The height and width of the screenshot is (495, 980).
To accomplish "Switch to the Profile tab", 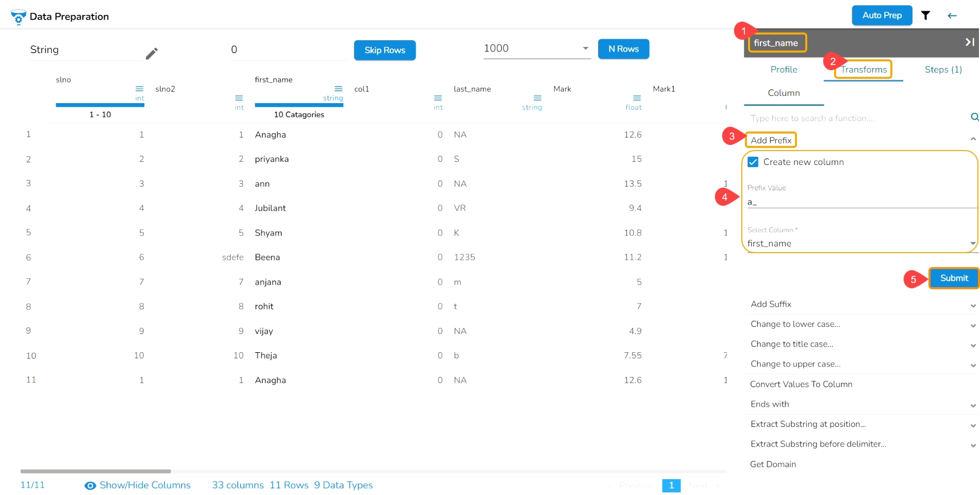I will click(x=784, y=70).
